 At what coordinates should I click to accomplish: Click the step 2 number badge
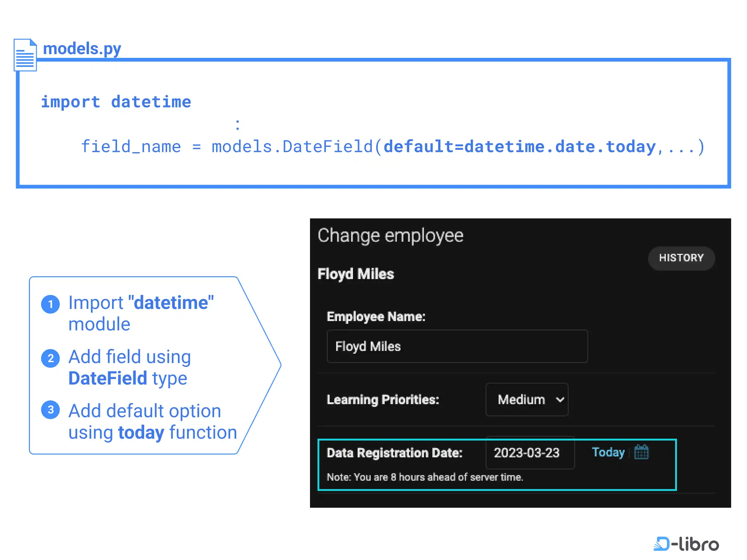tap(50, 358)
